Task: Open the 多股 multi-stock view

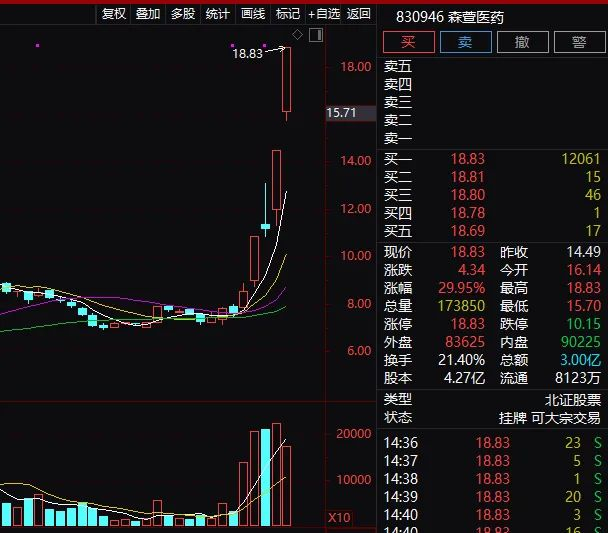Action: tap(183, 14)
